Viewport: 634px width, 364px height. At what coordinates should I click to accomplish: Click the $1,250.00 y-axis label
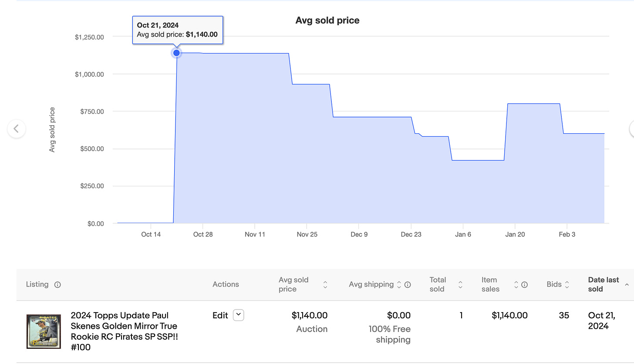[89, 37]
